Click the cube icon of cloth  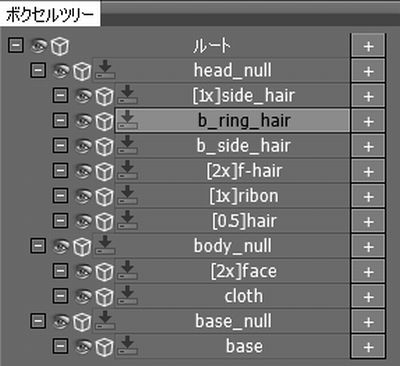tap(104, 297)
